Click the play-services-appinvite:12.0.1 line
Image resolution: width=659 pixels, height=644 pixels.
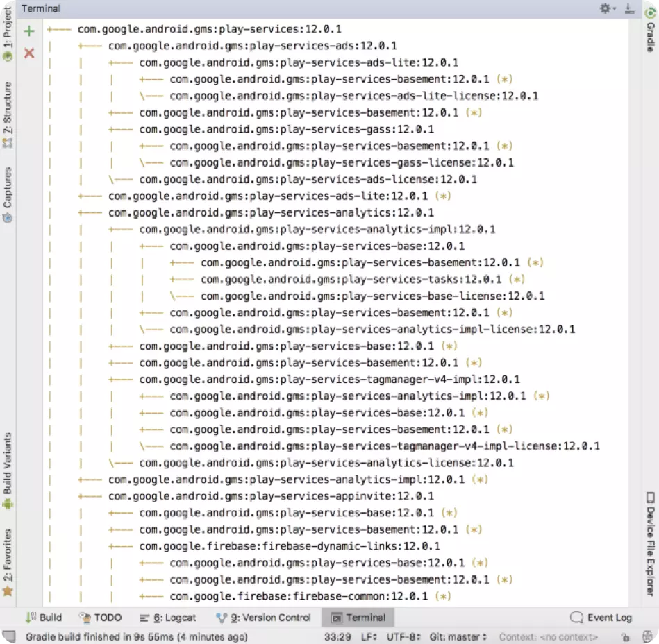pos(271,497)
